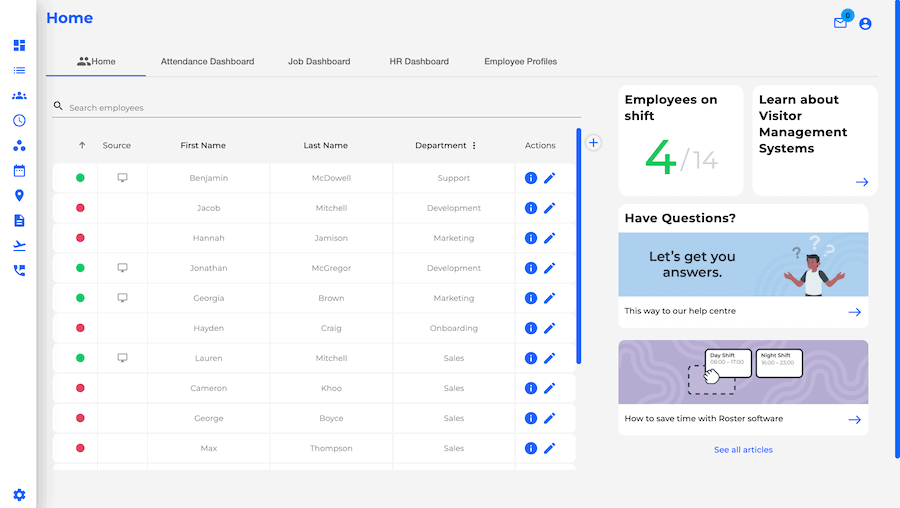Image resolution: width=900 pixels, height=508 pixels.
Task: View info for Hayden Craig
Action: pos(531,328)
